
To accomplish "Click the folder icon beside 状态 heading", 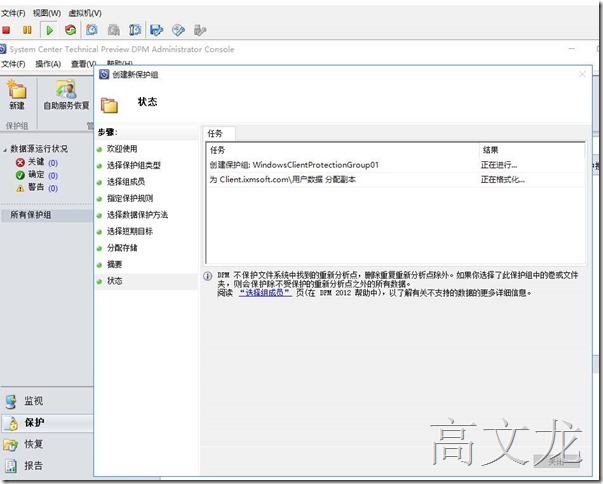I will point(109,105).
